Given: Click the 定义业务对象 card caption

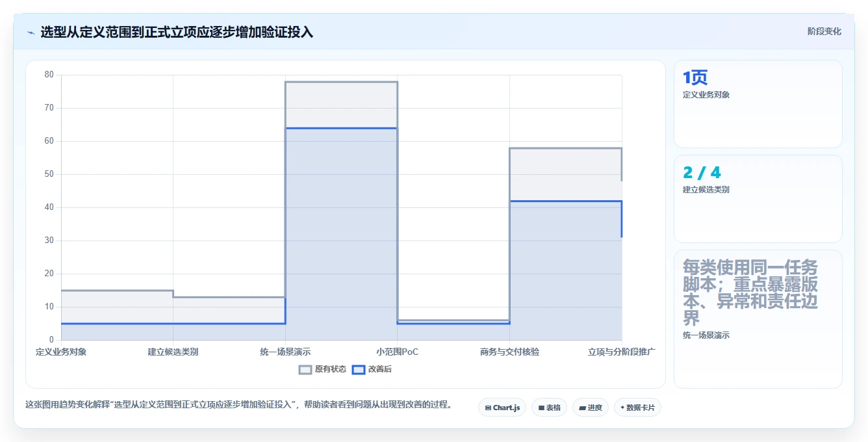Looking at the screenshot, I should (x=706, y=95).
